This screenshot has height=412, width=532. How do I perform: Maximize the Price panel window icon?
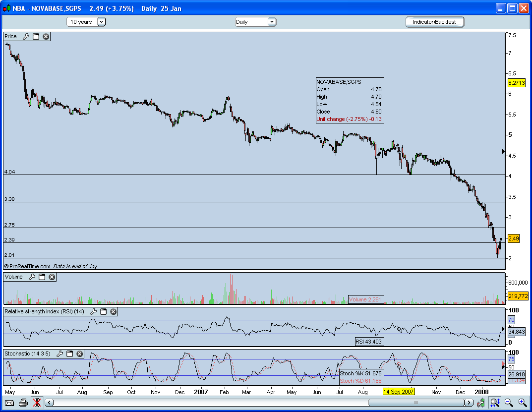36,36
